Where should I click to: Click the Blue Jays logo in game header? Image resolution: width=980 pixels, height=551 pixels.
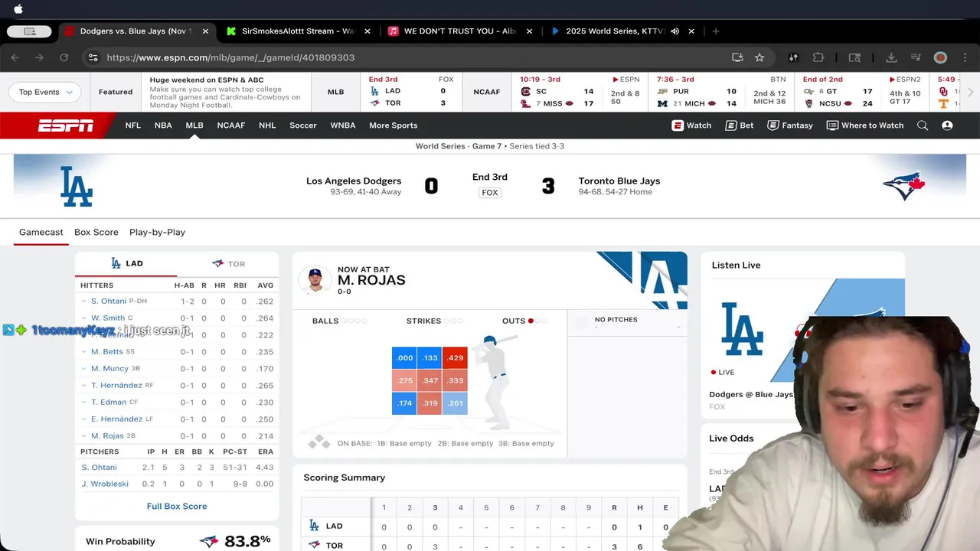pyautogui.click(x=904, y=185)
